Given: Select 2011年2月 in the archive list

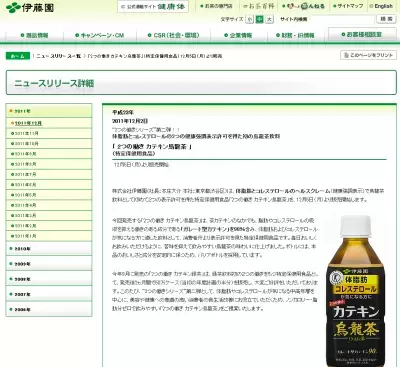Looking at the screenshot, I should click(49, 226).
